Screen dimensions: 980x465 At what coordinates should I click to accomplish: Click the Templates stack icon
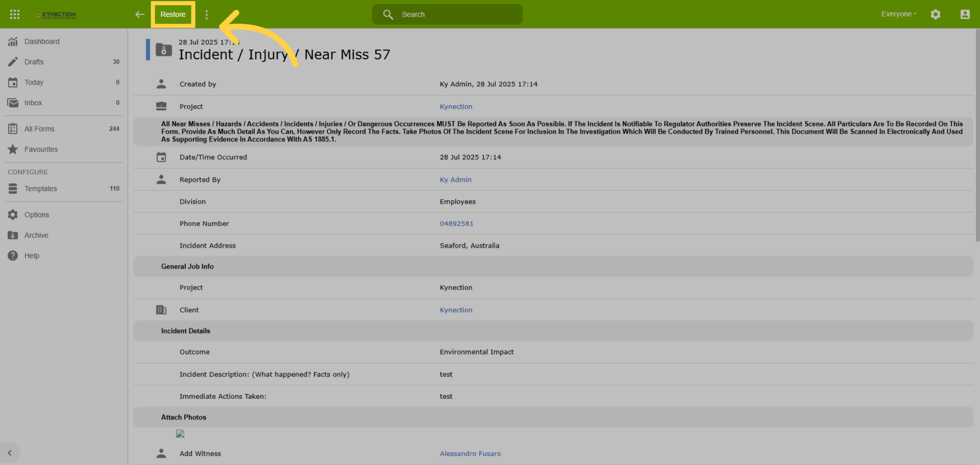[x=13, y=188]
